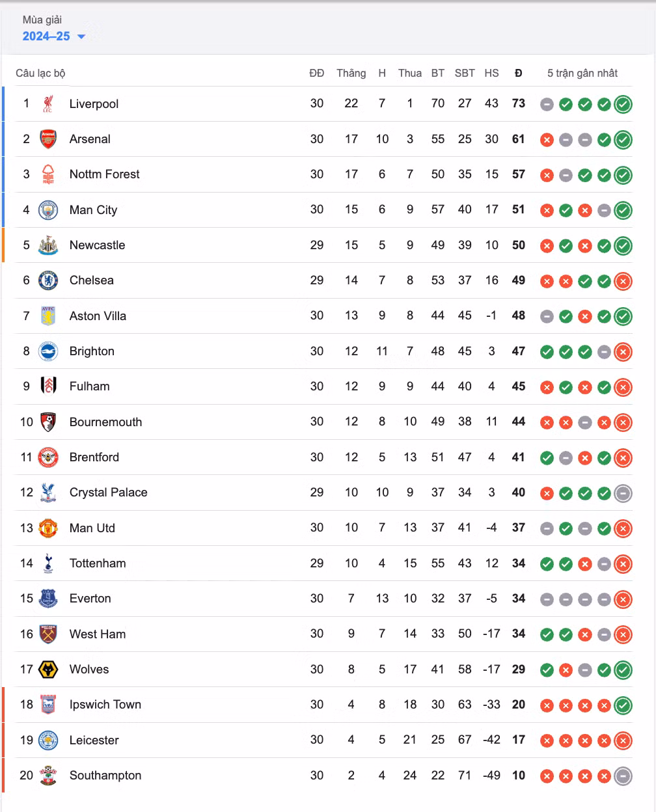Click the 5 trận gần nhất header
This screenshot has height=812, width=656.
pos(582,73)
